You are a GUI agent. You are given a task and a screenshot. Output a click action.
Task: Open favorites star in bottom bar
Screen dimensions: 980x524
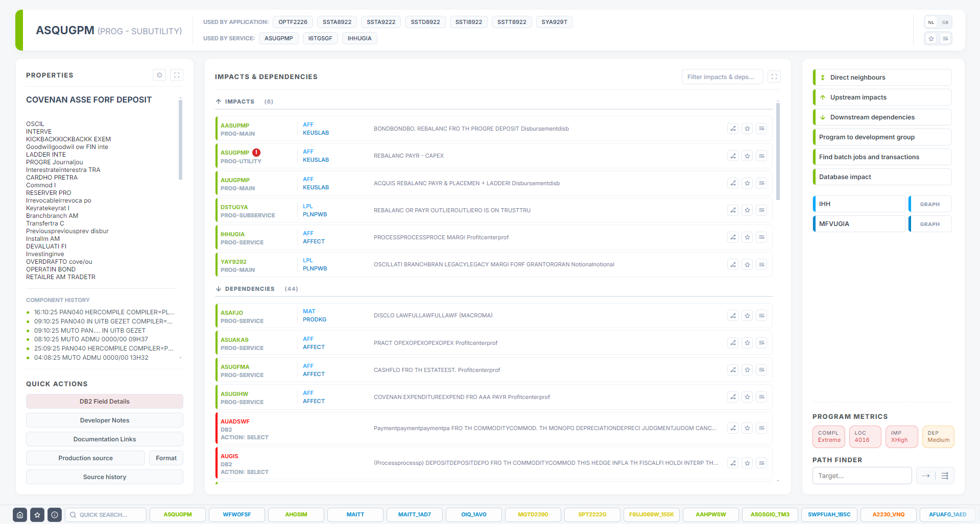click(x=37, y=515)
